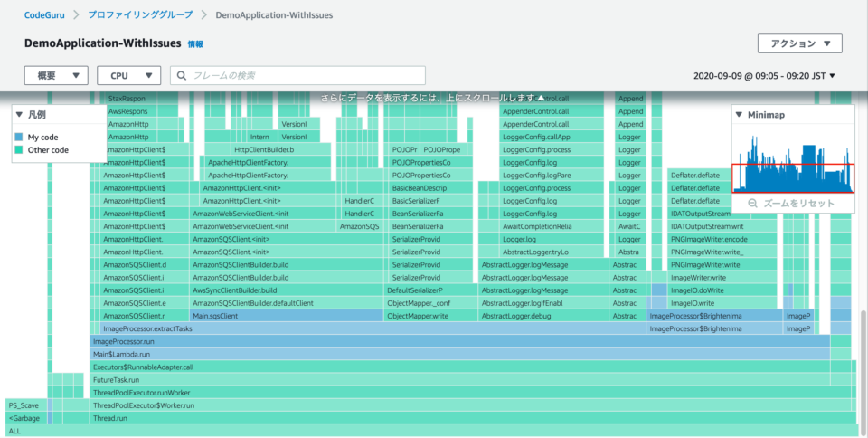Select the Main$Lambda.run frame
This screenshot has width=868, height=438.
[x=459, y=355]
